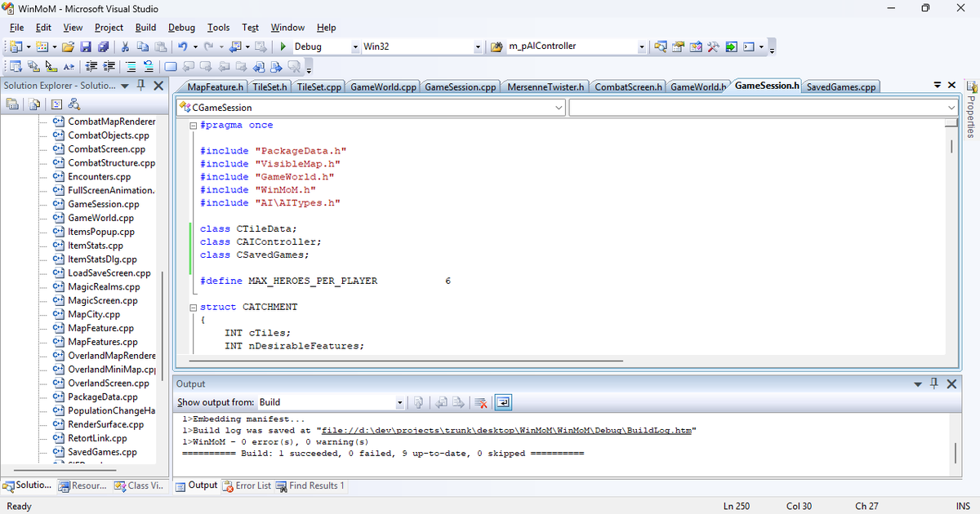980x514 pixels.
Task: Start debugging with the green play icon
Action: 283,47
